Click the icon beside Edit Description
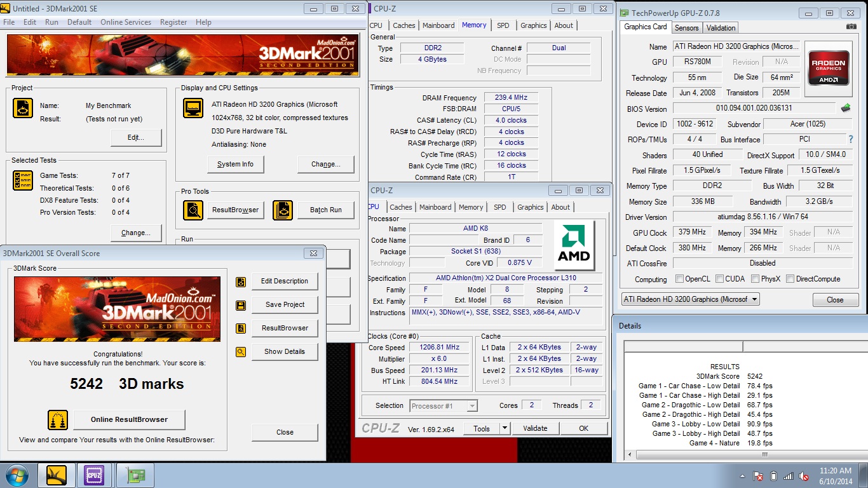868x488 pixels. (241, 281)
